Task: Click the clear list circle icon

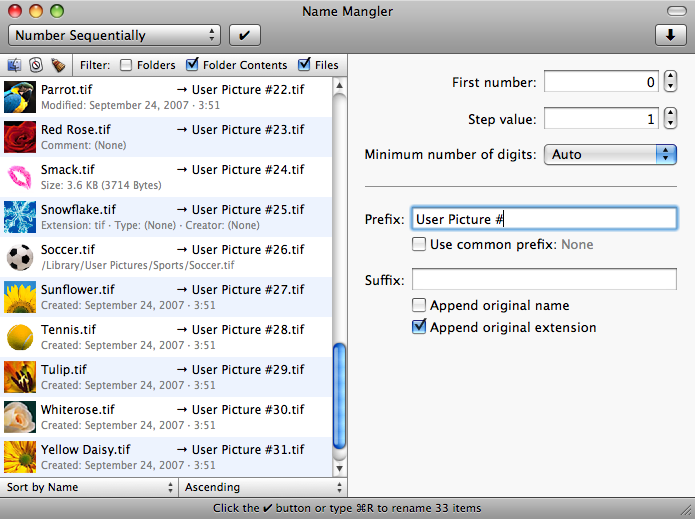Action: [x=36, y=65]
